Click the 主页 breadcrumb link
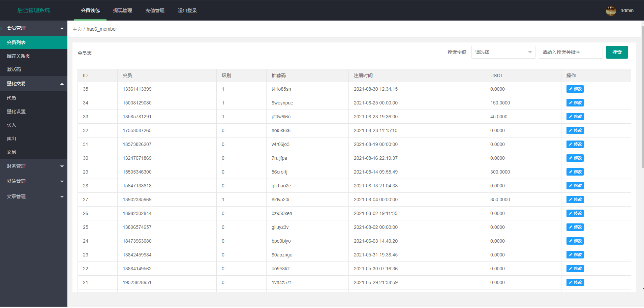 coord(77,29)
